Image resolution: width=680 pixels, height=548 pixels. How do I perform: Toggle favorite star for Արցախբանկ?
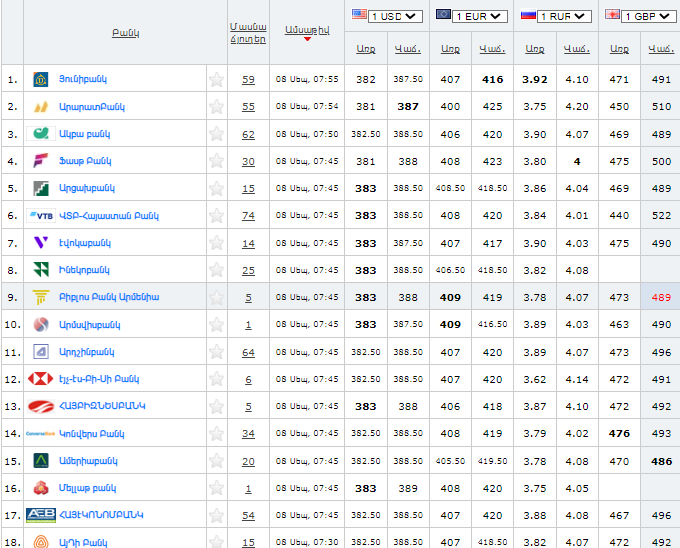point(216,188)
